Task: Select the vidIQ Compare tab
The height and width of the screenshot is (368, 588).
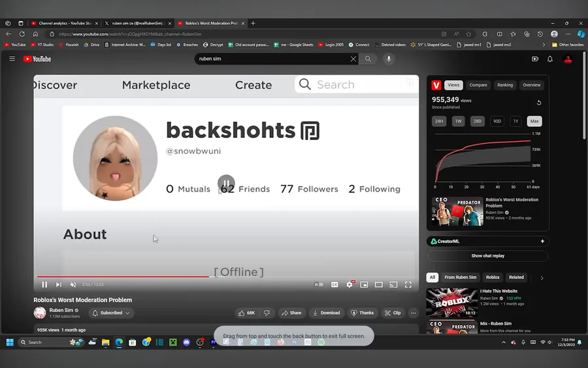Action: click(478, 85)
